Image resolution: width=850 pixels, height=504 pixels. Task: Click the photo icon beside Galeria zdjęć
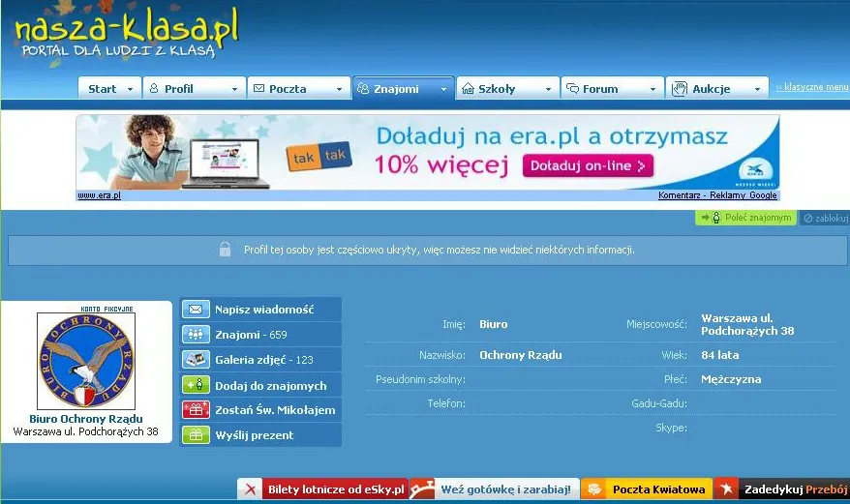coord(196,359)
